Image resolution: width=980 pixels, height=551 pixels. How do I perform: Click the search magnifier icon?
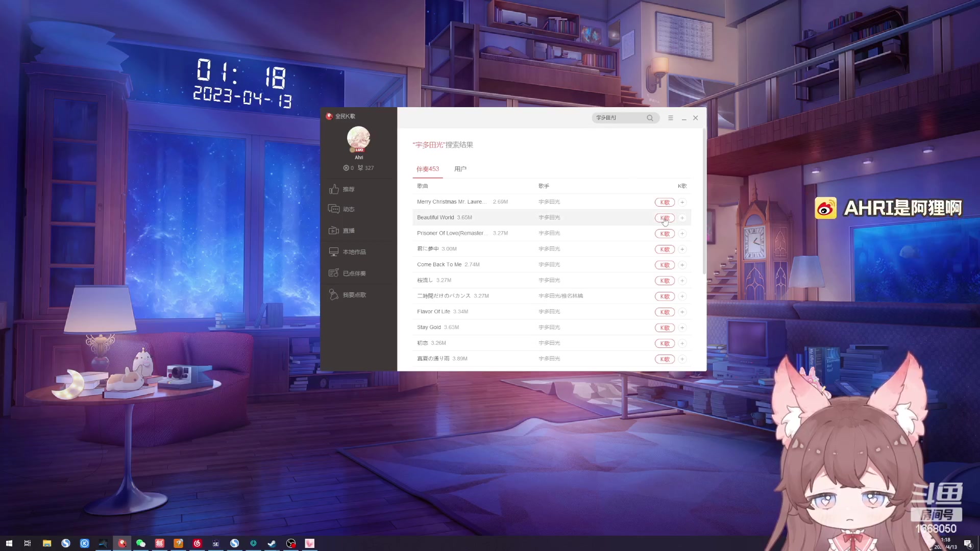(650, 118)
